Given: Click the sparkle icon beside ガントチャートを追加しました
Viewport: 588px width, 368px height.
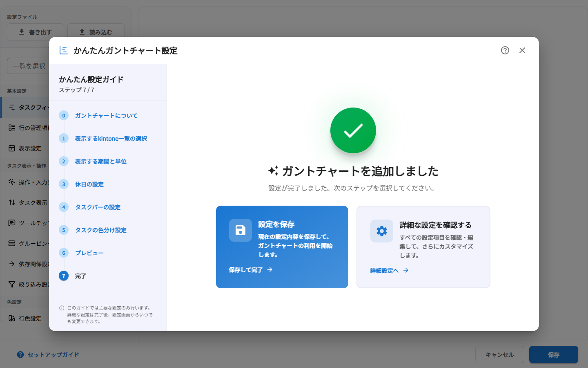Looking at the screenshot, I should [273, 171].
